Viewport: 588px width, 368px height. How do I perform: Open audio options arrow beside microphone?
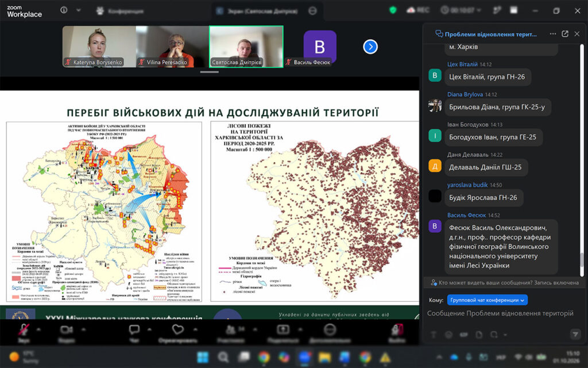click(x=38, y=329)
